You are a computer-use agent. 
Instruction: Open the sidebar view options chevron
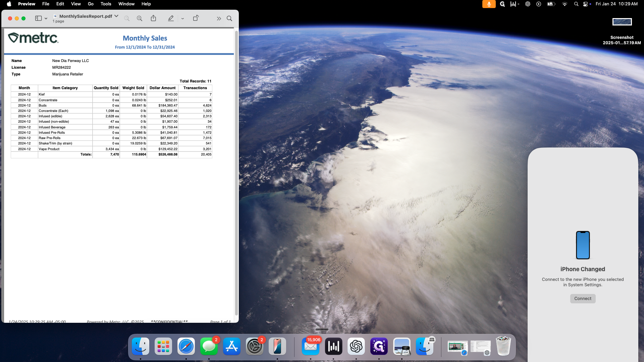coord(46,19)
